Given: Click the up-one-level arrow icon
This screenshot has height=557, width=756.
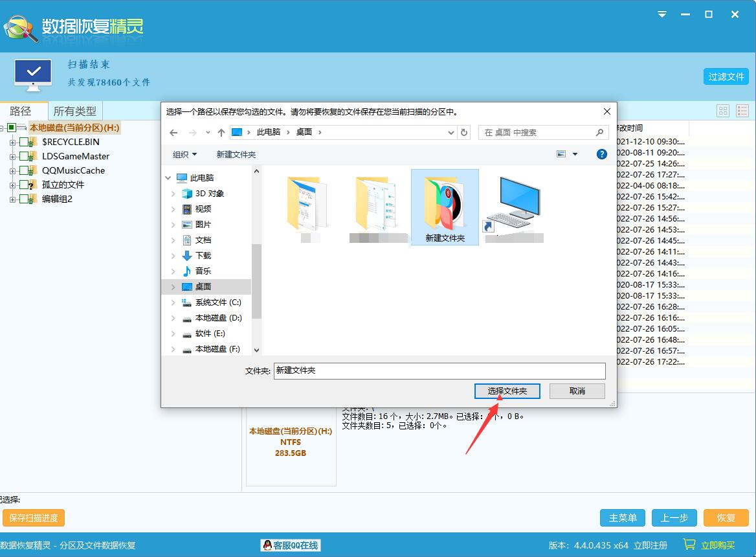Looking at the screenshot, I should click(x=221, y=133).
